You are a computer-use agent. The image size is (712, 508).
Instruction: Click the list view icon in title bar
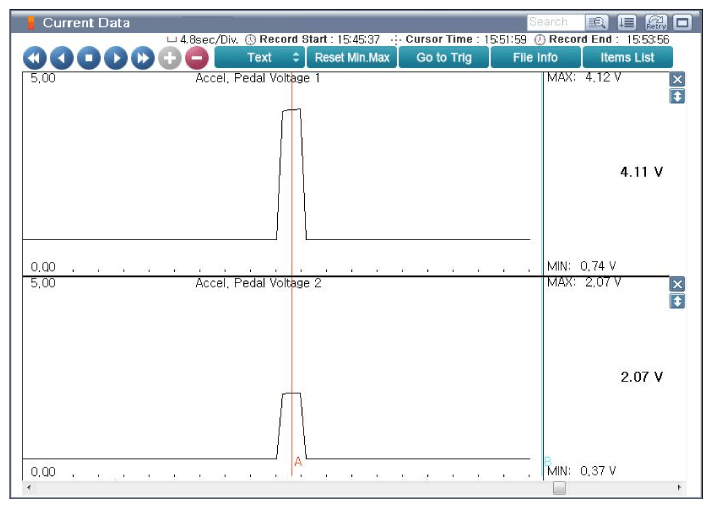click(627, 22)
